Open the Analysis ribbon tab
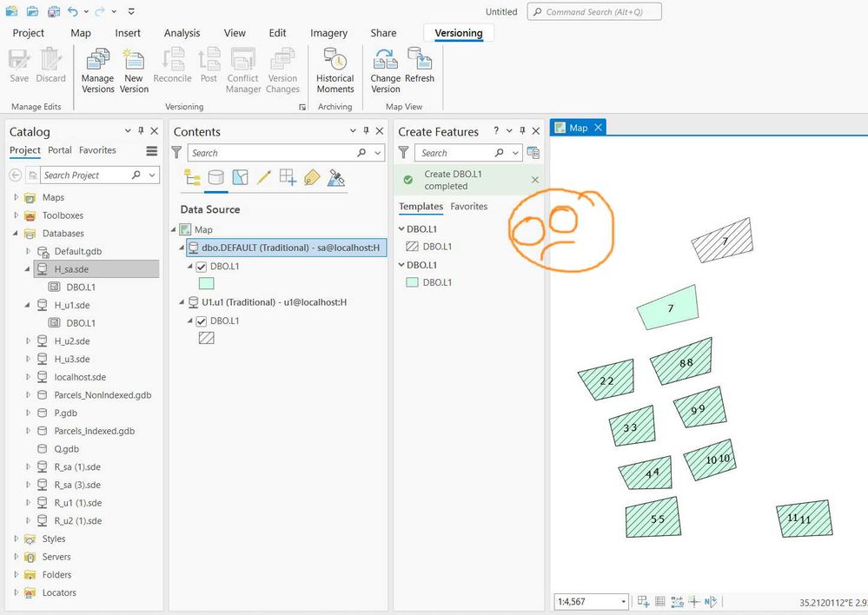Viewport: 868px width, 615px height. tap(182, 33)
